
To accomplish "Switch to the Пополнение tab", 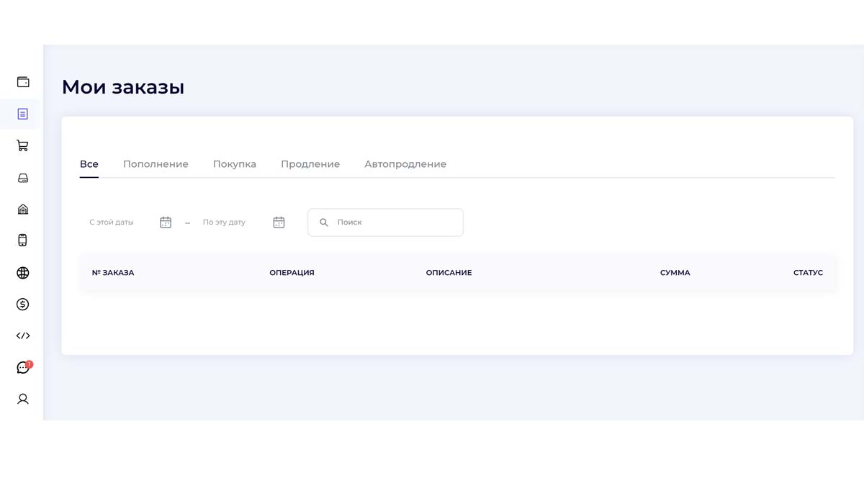I will [x=156, y=164].
